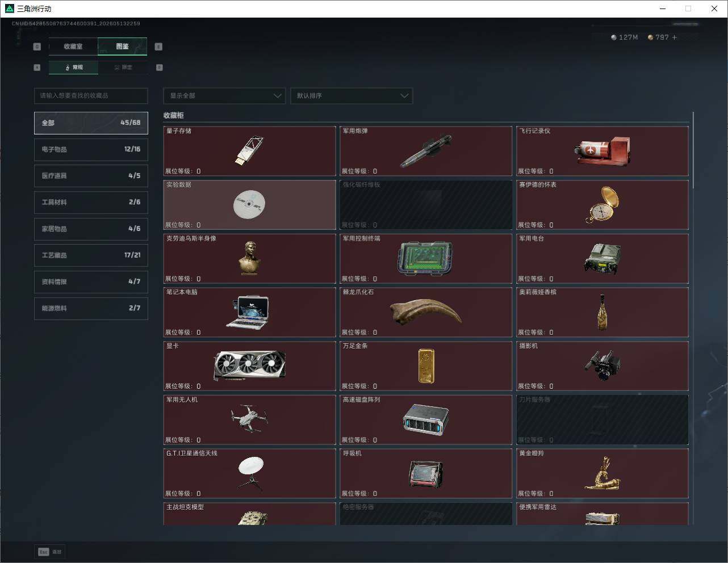Filter by 电子物品 category
The image size is (728, 563).
point(91,149)
